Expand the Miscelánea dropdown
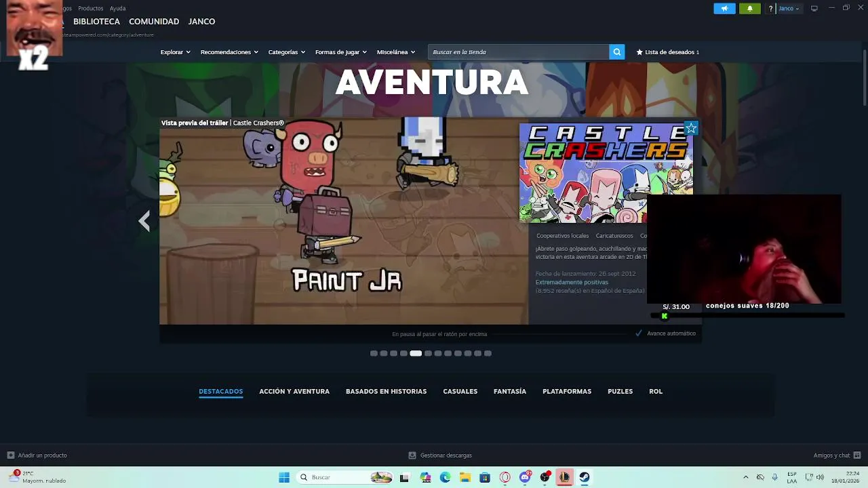Screen dimensions: 868x488 click(395, 52)
